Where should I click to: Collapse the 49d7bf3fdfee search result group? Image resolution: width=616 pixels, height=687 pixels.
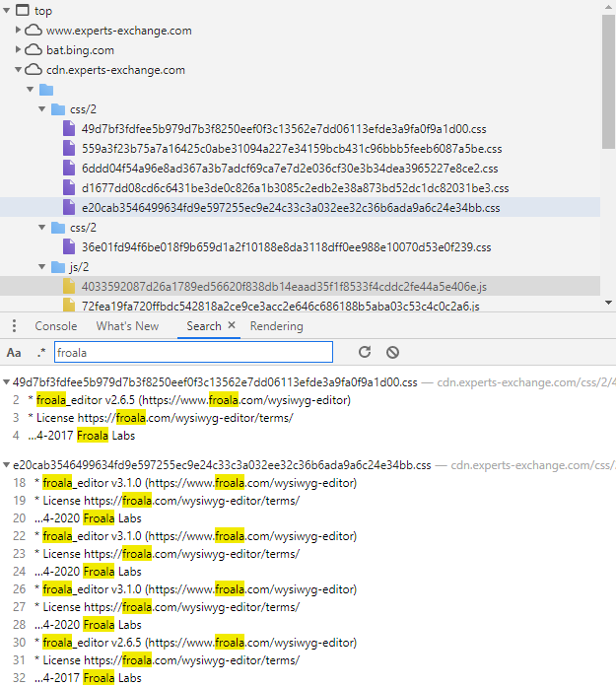tap(7, 381)
